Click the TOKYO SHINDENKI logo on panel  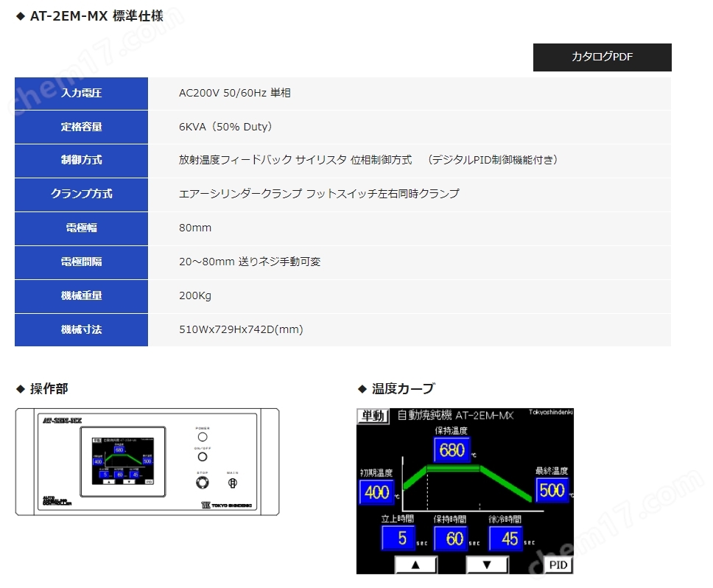226,505
